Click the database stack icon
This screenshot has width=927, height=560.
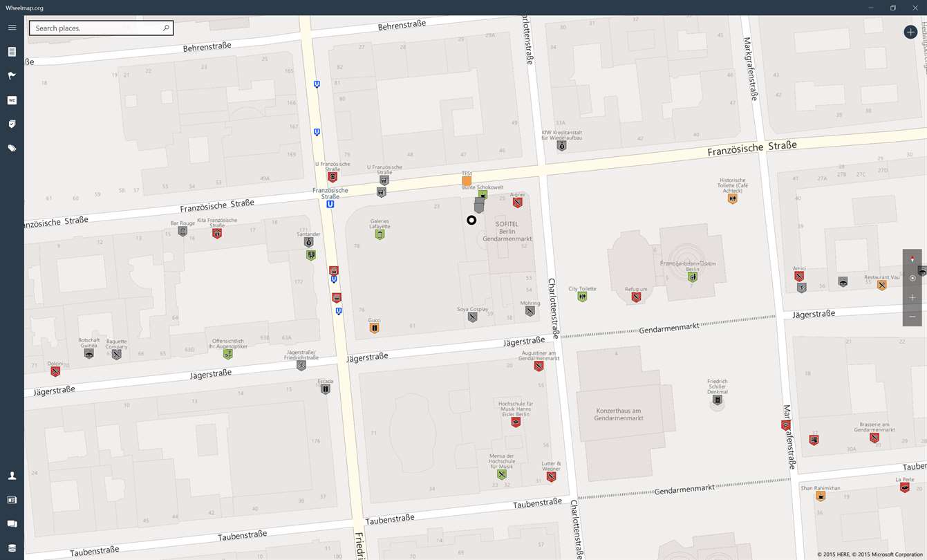point(12,548)
